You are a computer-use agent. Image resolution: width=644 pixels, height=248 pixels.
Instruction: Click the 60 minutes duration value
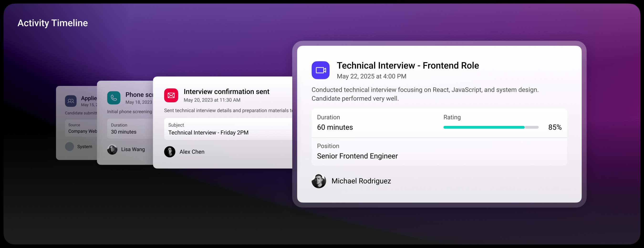click(x=335, y=127)
